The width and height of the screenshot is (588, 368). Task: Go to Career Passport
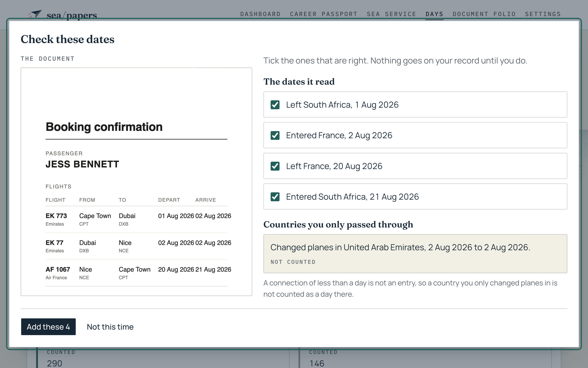(x=324, y=14)
